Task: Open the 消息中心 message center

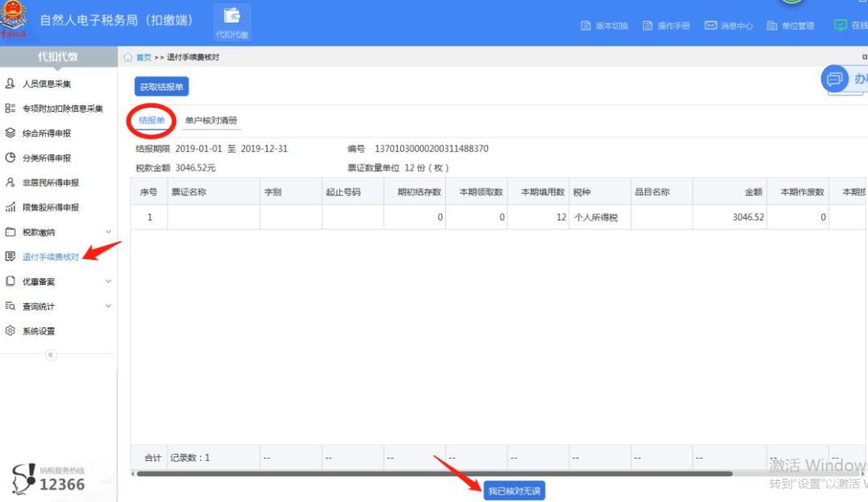Action: 729,25
